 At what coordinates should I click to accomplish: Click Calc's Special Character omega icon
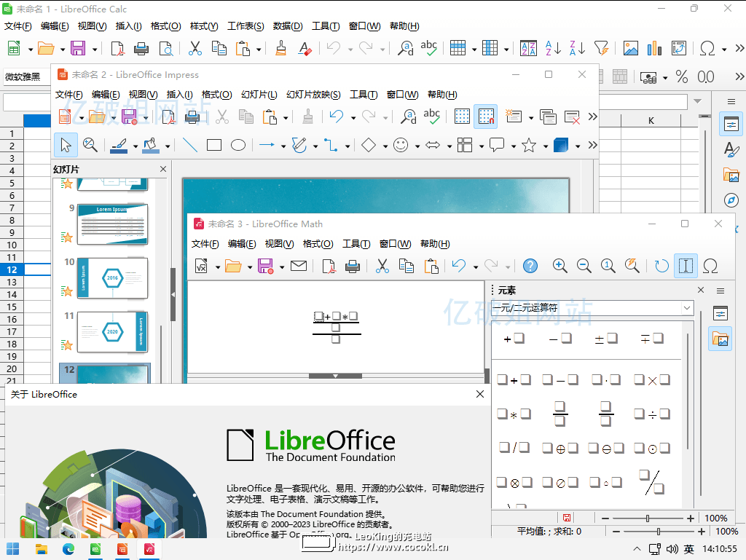pyautogui.click(x=707, y=49)
